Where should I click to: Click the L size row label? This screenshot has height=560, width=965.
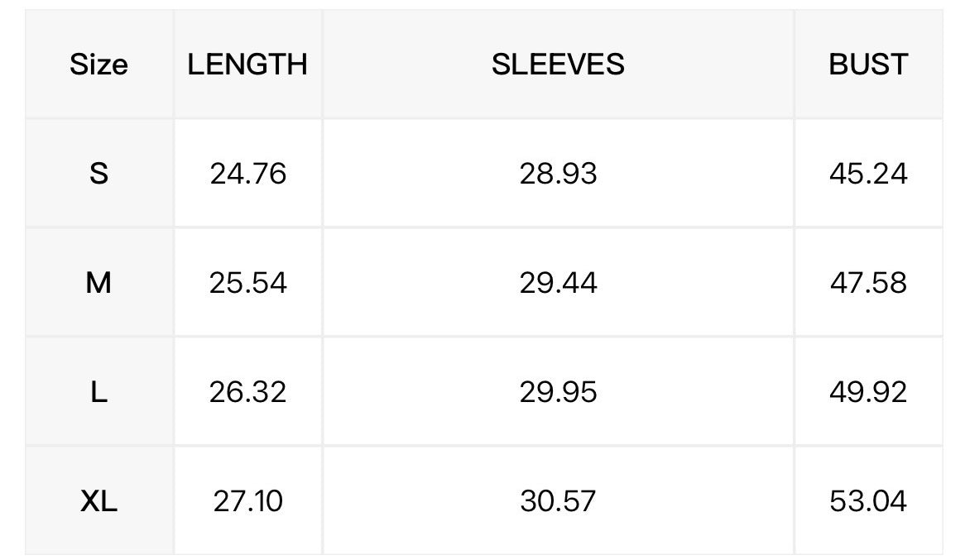coord(99,392)
